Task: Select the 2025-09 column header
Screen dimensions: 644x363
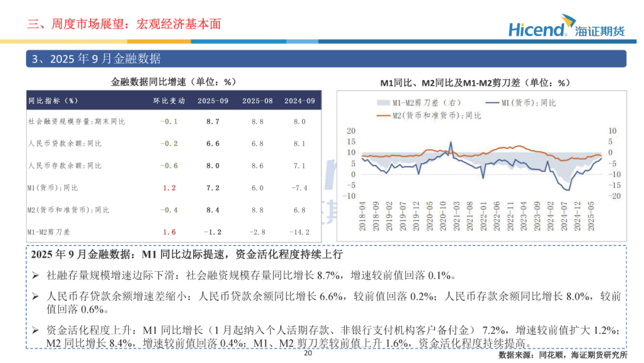Action: tap(213, 101)
